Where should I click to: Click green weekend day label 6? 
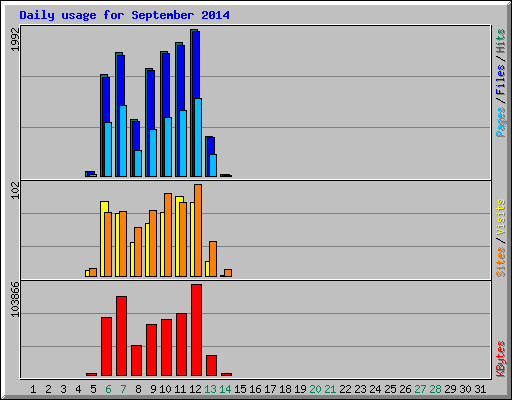pos(108,389)
